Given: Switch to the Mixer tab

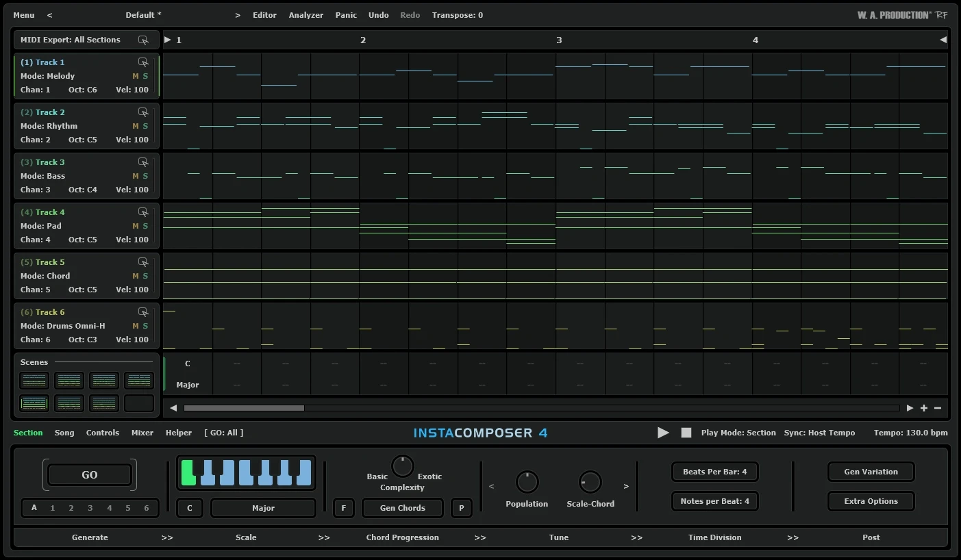Looking at the screenshot, I should [x=142, y=433].
